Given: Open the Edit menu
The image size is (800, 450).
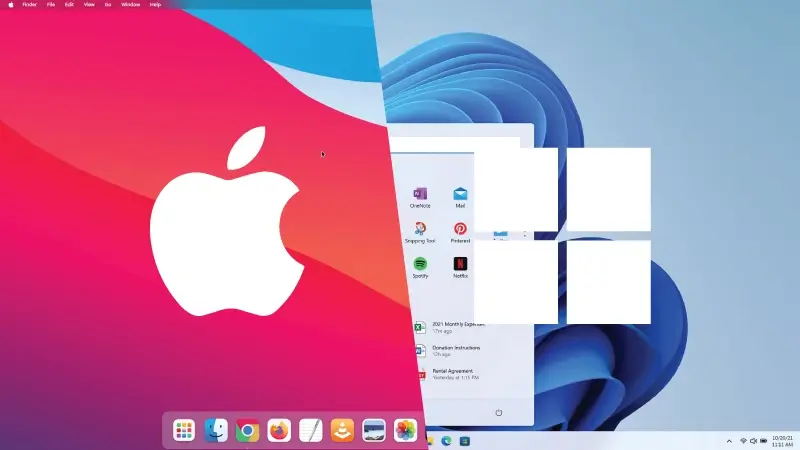Looking at the screenshot, I should click(69, 5).
